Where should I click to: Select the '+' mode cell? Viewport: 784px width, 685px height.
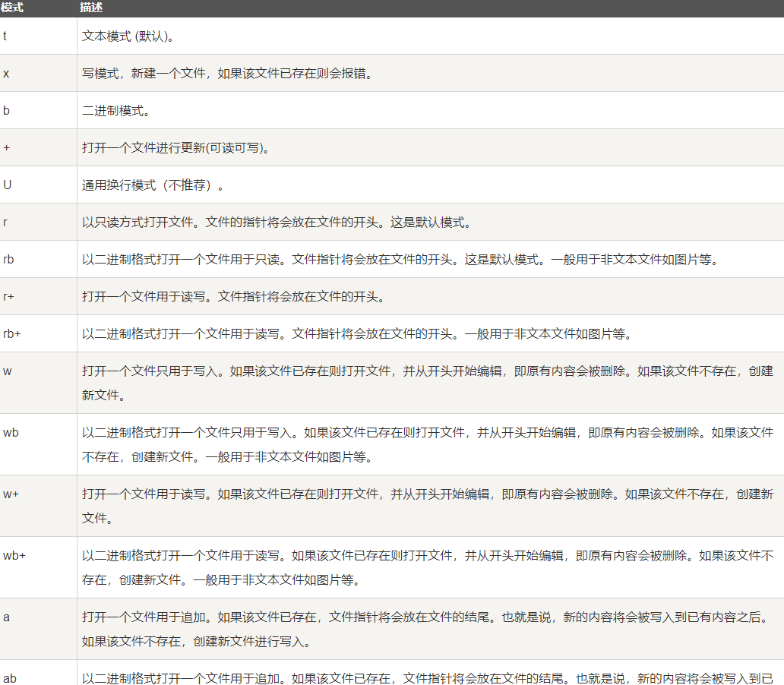click(x=38, y=147)
